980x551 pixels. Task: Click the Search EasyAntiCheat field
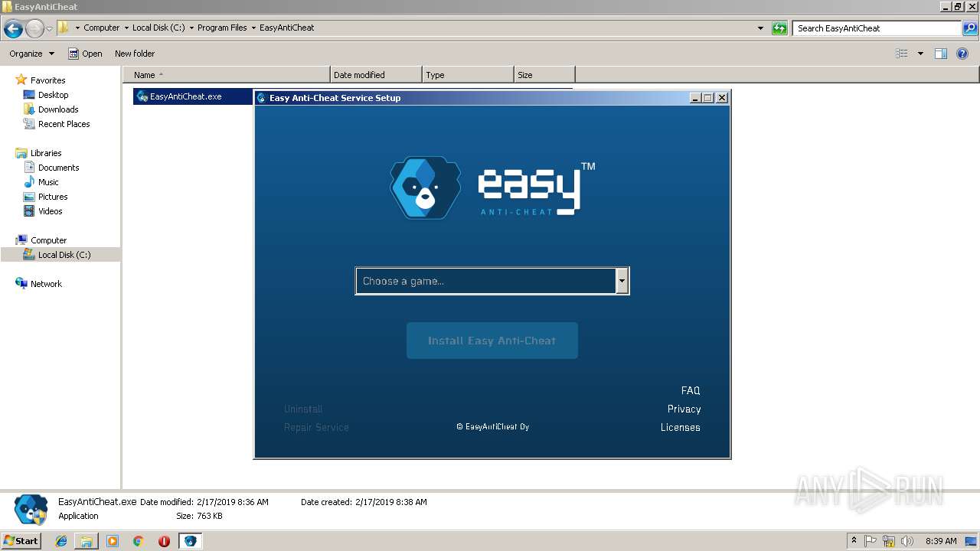coord(877,28)
